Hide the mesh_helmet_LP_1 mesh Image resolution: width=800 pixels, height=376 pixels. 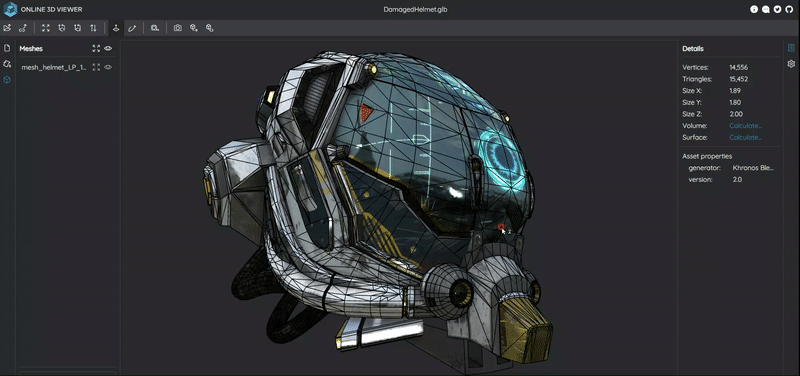[108, 67]
